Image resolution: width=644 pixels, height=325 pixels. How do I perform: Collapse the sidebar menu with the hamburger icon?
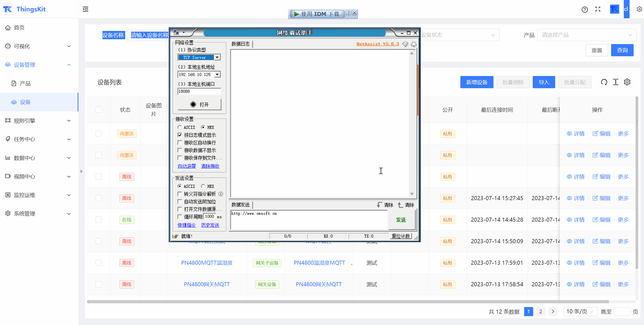pos(85,9)
